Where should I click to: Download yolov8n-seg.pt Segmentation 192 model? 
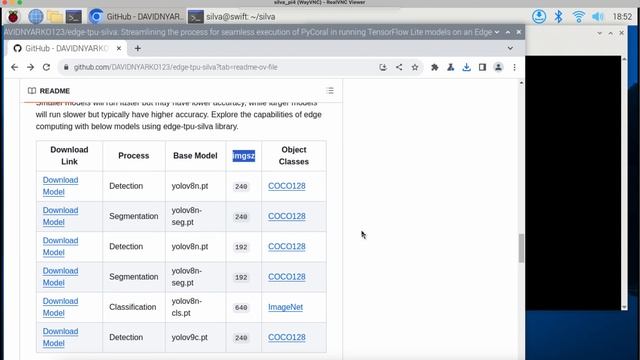pyautogui.click(x=60, y=276)
